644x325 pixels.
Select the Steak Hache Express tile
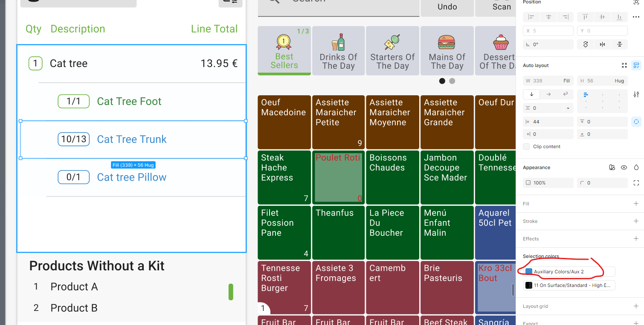pos(284,177)
